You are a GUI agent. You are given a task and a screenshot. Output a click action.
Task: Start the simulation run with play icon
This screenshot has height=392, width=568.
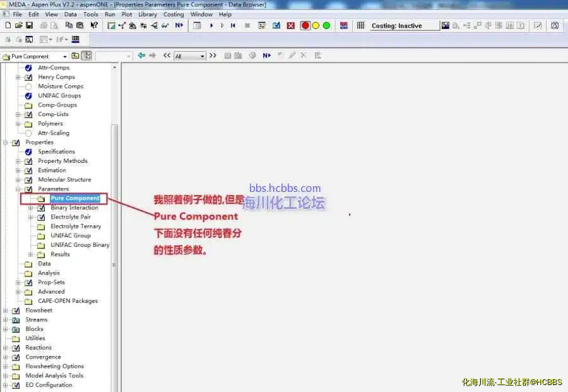(x=211, y=25)
